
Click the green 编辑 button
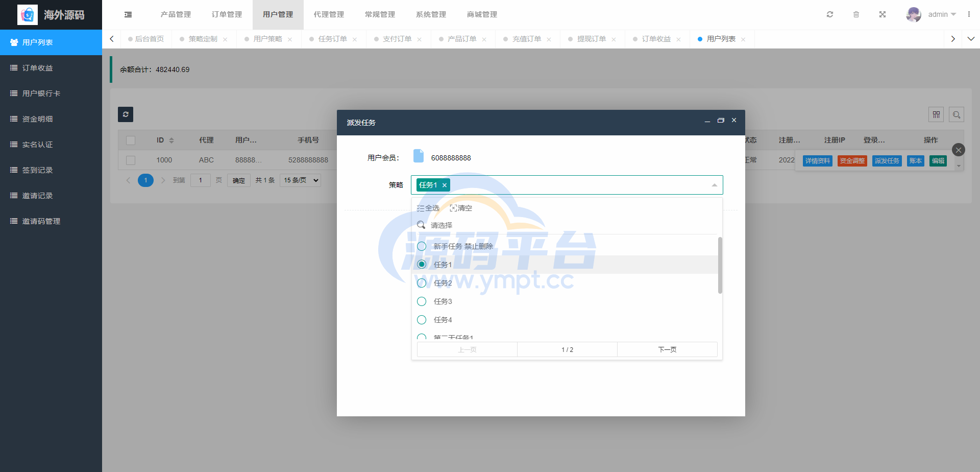click(938, 161)
